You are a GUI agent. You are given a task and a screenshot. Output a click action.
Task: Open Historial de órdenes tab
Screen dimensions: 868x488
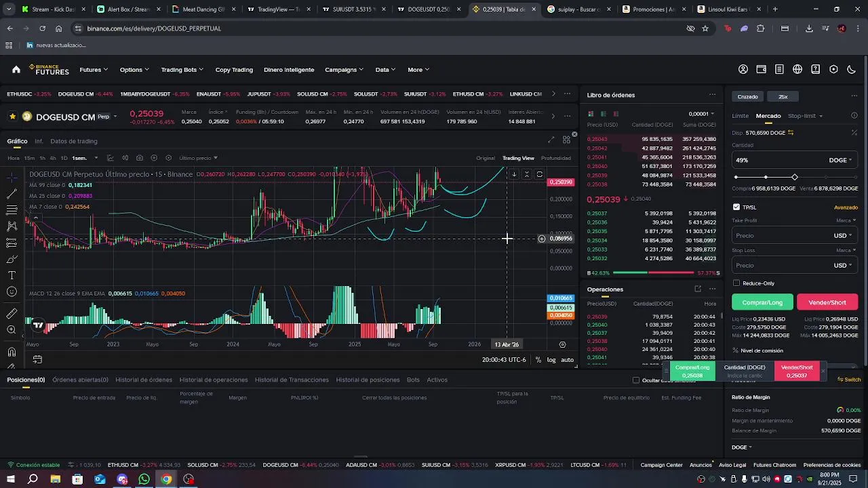click(144, 380)
